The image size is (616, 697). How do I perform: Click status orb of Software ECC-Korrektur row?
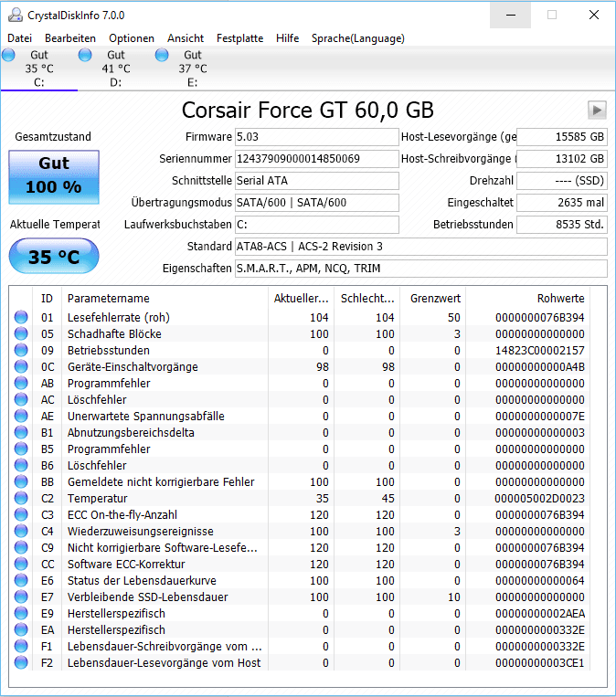(x=21, y=565)
